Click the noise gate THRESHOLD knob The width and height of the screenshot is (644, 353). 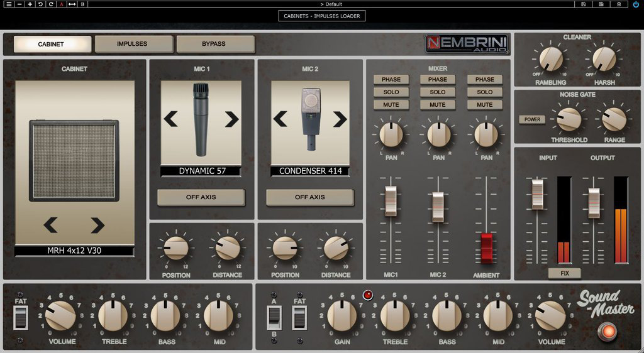569,119
